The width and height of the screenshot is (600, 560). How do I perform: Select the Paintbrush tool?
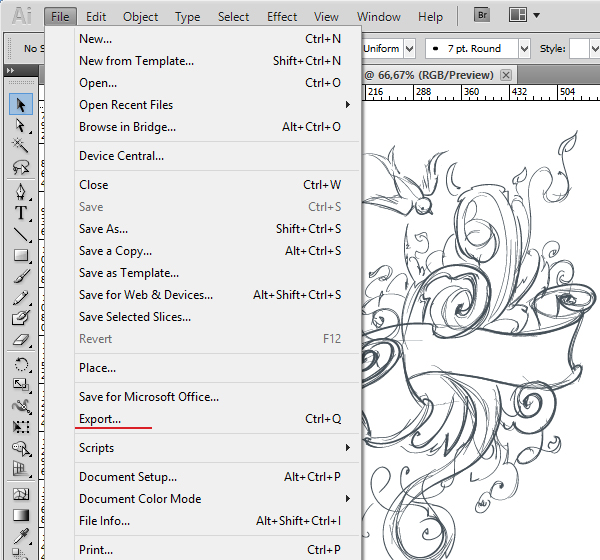click(x=21, y=277)
